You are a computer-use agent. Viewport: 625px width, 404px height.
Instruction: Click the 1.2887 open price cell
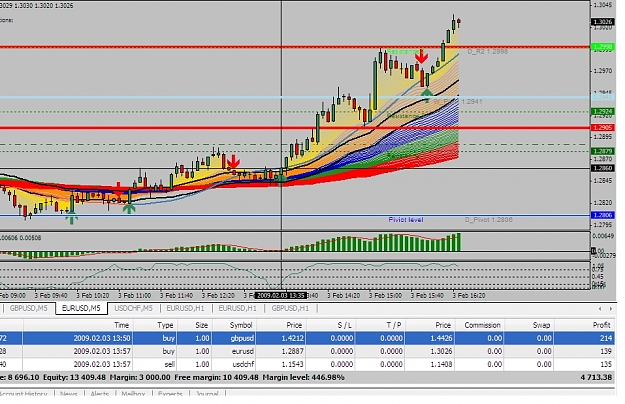293,351
